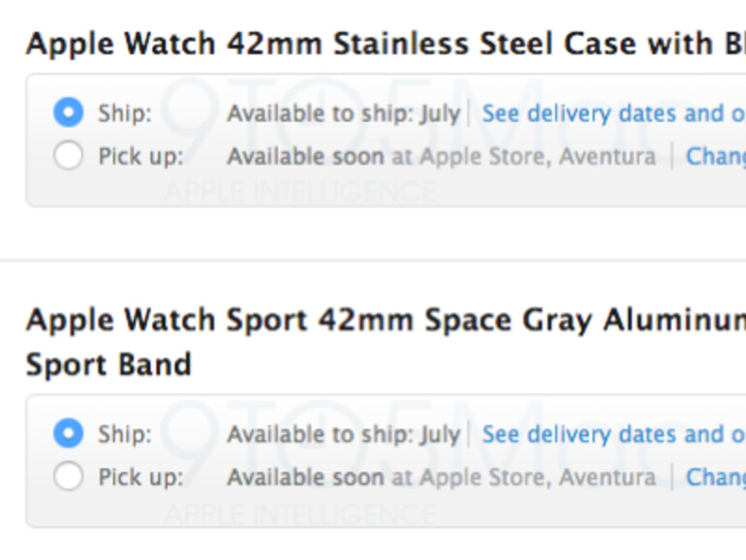
Task: Select Pick up radio for Stainless Steel watch
Action: [x=68, y=156]
